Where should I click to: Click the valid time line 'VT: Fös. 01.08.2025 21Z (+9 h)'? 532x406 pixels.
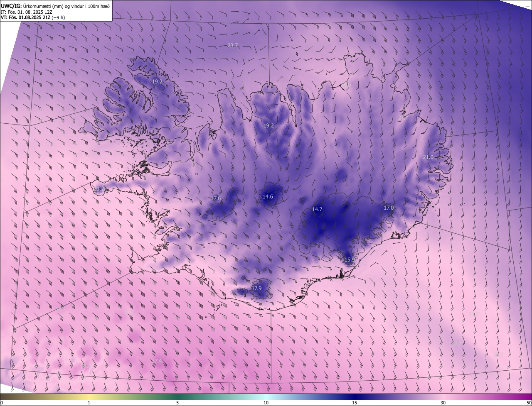[32, 17]
